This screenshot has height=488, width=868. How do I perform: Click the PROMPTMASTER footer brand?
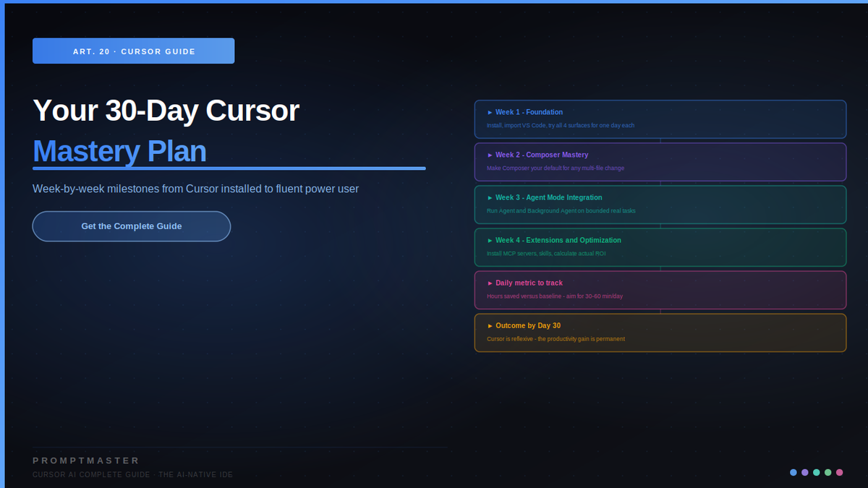click(86, 461)
